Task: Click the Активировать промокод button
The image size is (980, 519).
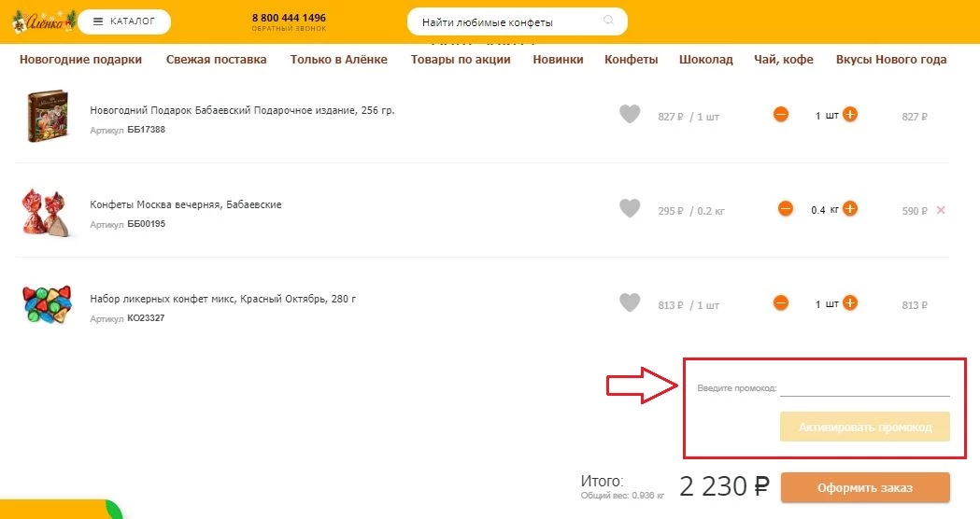Action: point(865,428)
